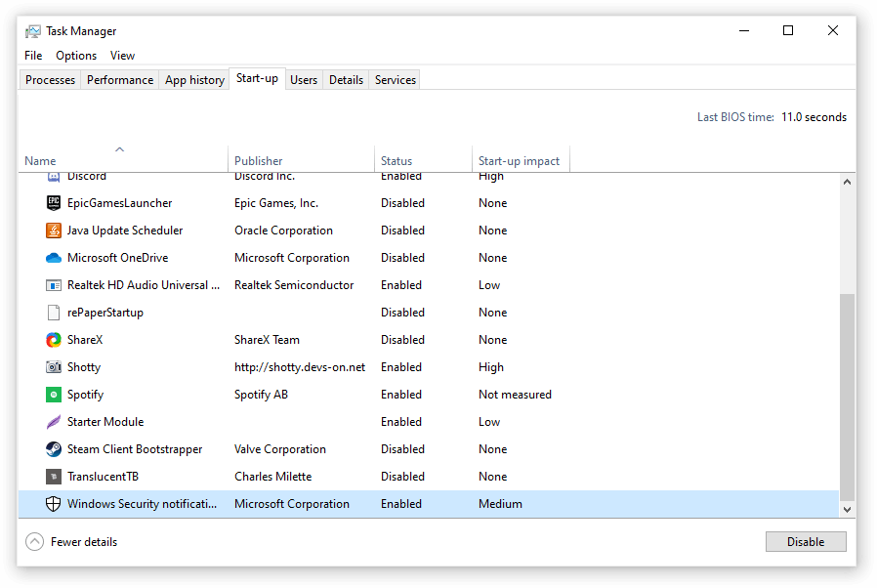Select the EpicGamesLauncher row name

120,203
